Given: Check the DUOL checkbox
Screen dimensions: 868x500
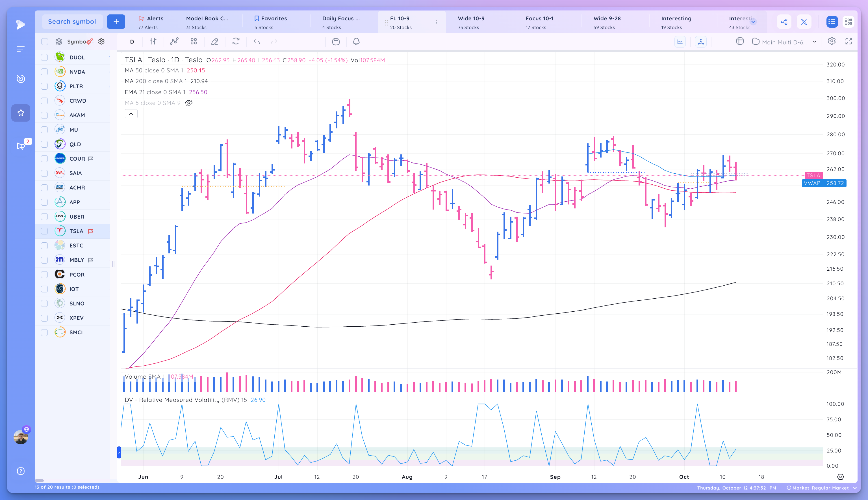Looking at the screenshot, I should pos(44,57).
